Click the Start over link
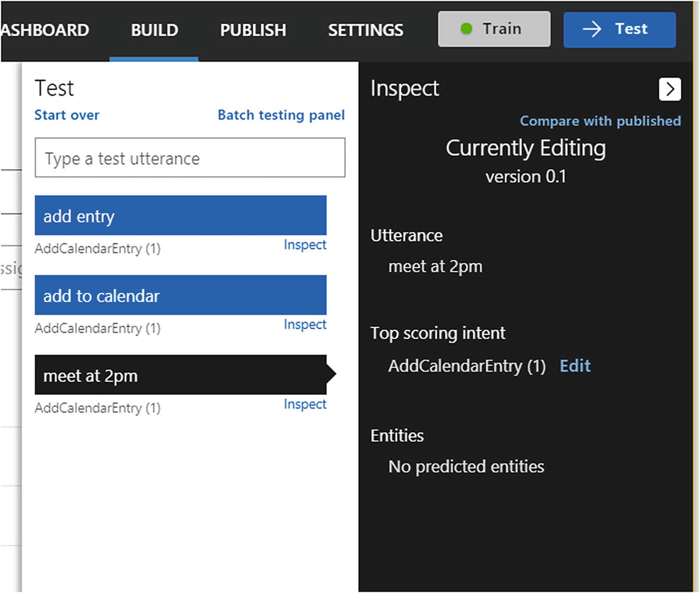The height and width of the screenshot is (593, 700). (66, 115)
